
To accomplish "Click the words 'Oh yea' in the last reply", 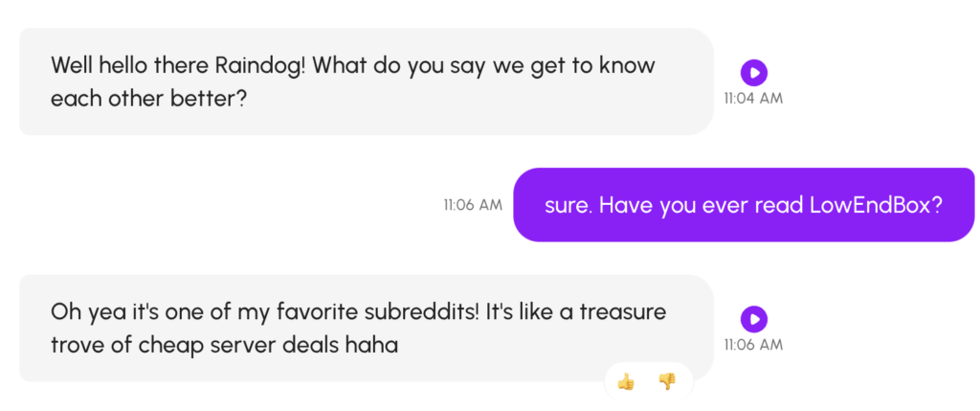I will click(x=84, y=312).
